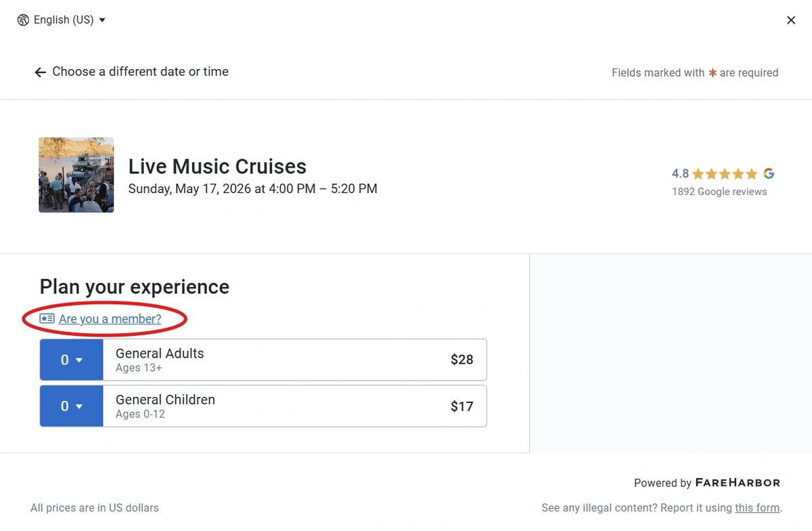The height and width of the screenshot is (531, 812).
Task: Open the Are you a member link
Action: click(x=110, y=319)
